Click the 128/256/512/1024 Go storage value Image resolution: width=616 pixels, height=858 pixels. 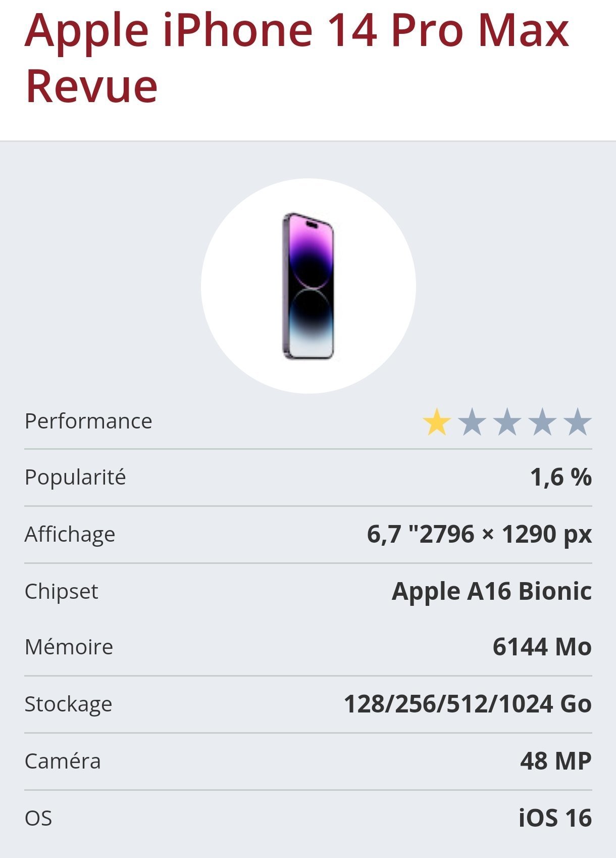[468, 704]
